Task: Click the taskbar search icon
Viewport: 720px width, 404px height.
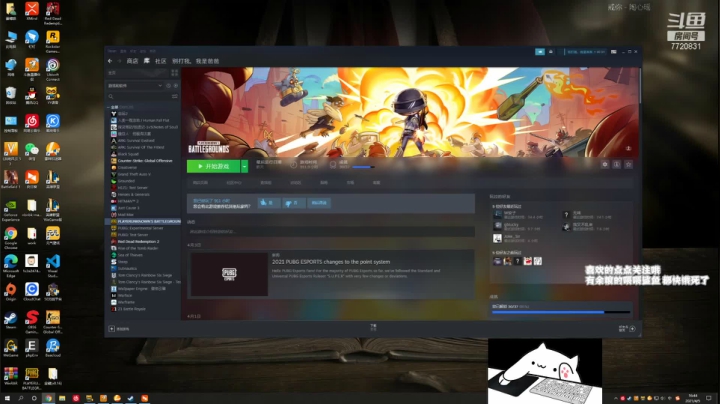Action: click(x=21, y=398)
